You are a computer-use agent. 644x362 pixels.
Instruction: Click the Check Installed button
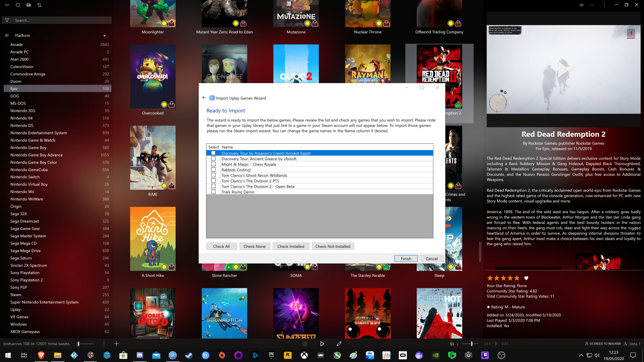[291, 246]
